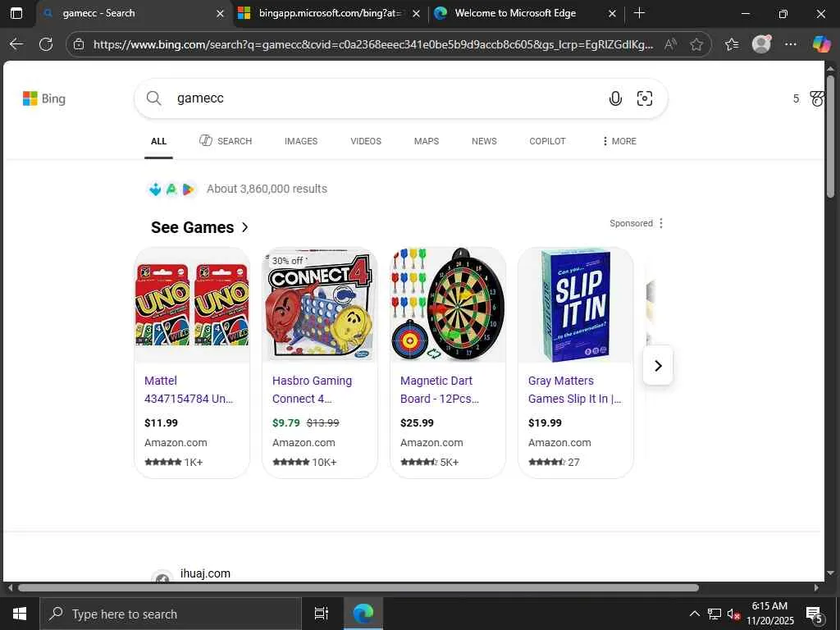840x630 pixels.
Task: Open Read aloud icon in address bar
Action: pyautogui.click(x=670, y=44)
